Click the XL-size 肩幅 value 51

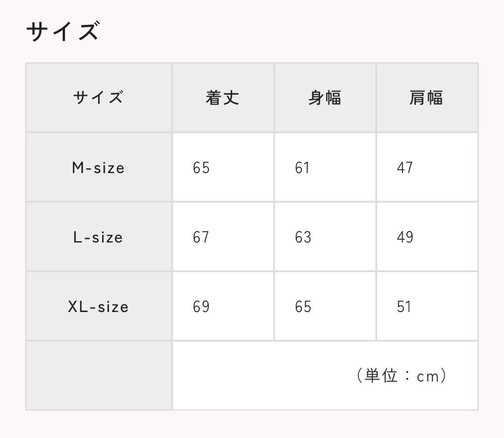[x=404, y=307]
